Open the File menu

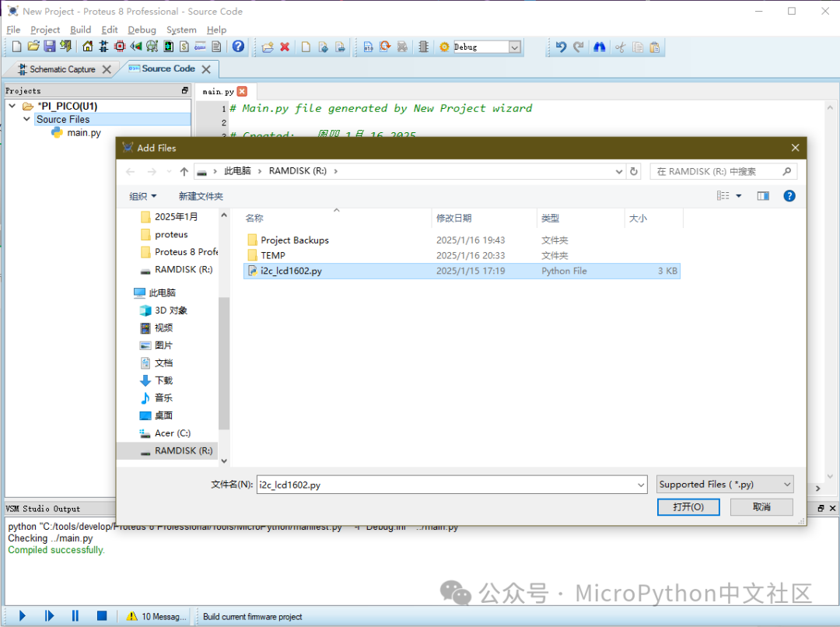click(x=13, y=30)
